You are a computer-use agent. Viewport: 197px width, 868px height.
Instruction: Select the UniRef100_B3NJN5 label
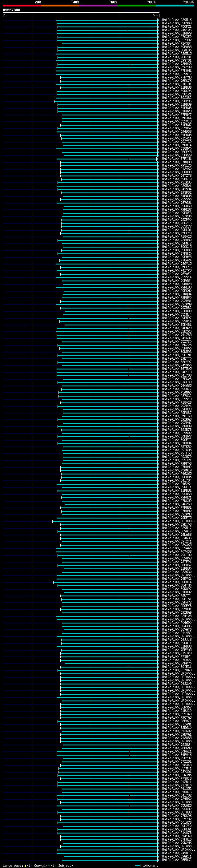coord(176,775)
